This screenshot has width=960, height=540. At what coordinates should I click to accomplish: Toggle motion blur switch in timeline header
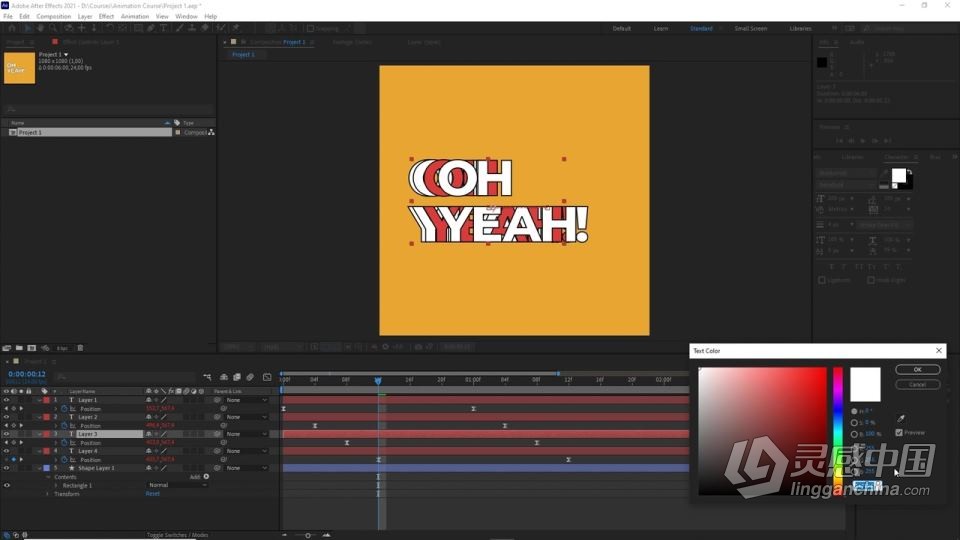pyautogui.click(x=250, y=377)
